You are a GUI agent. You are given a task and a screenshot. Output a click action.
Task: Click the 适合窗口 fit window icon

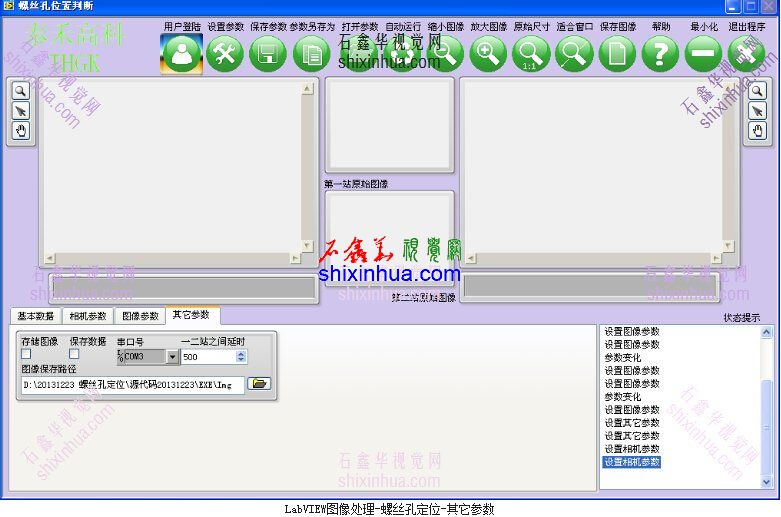[x=574, y=54]
